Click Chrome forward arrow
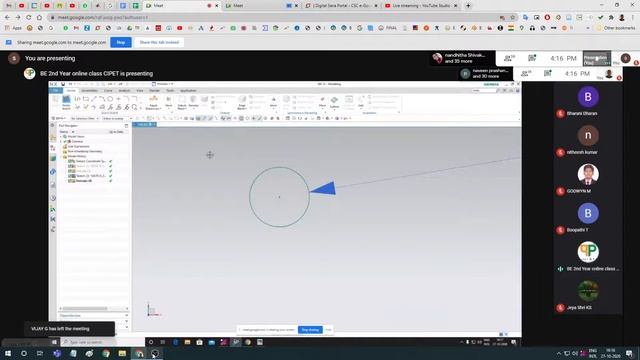This screenshot has height=360, width=640. click(x=18, y=17)
